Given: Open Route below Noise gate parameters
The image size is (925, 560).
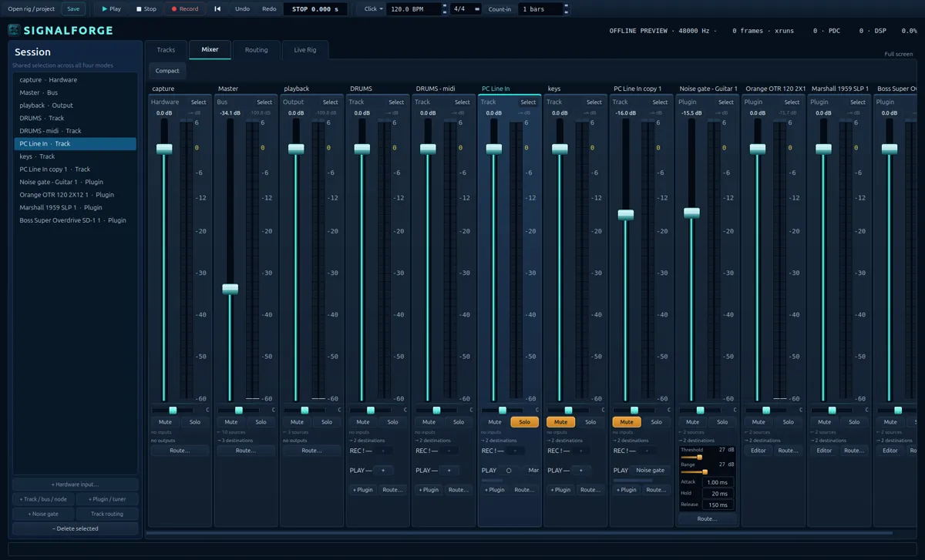Looking at the screenshot, I should click(707, 519).
